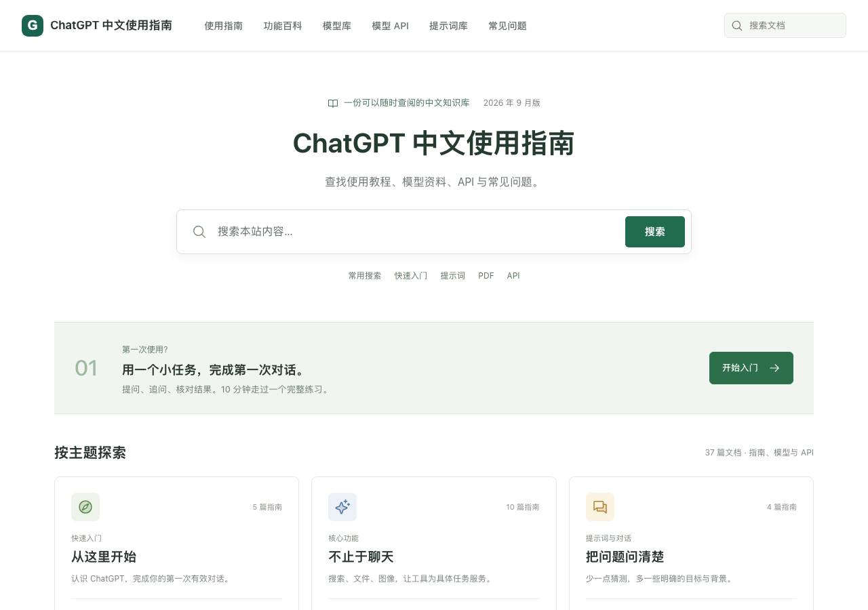
Task: Click the 提示词 quick search link
Action: [452, 276]
